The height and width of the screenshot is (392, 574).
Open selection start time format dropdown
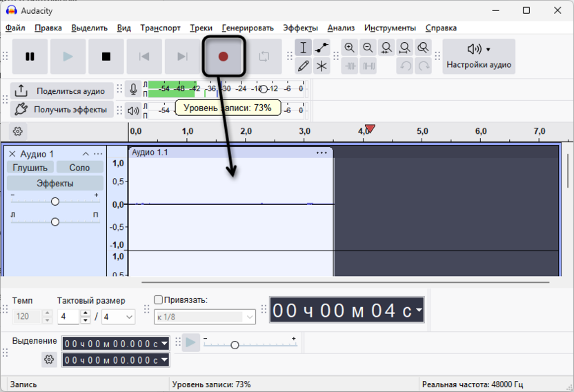pyautogui.click(x=164, y=343)
